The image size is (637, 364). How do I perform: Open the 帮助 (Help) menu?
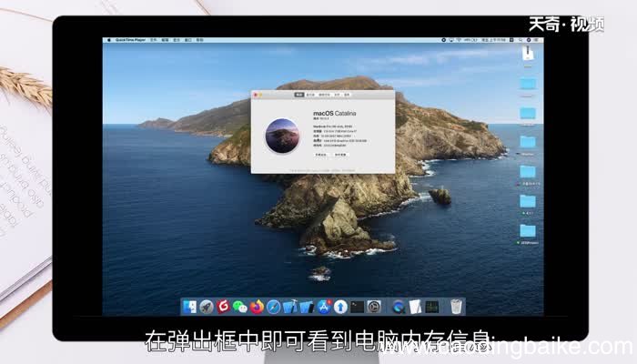[x=200, y=40]
